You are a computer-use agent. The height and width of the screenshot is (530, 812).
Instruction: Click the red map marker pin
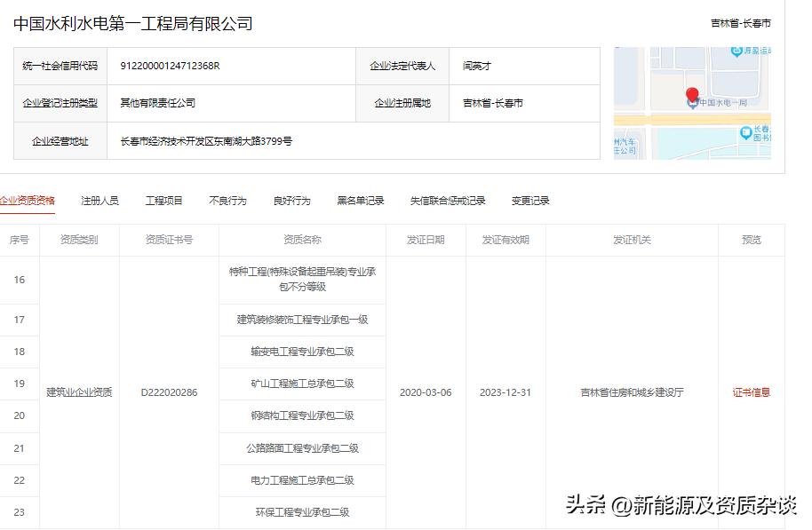click(x=693, y=94)
